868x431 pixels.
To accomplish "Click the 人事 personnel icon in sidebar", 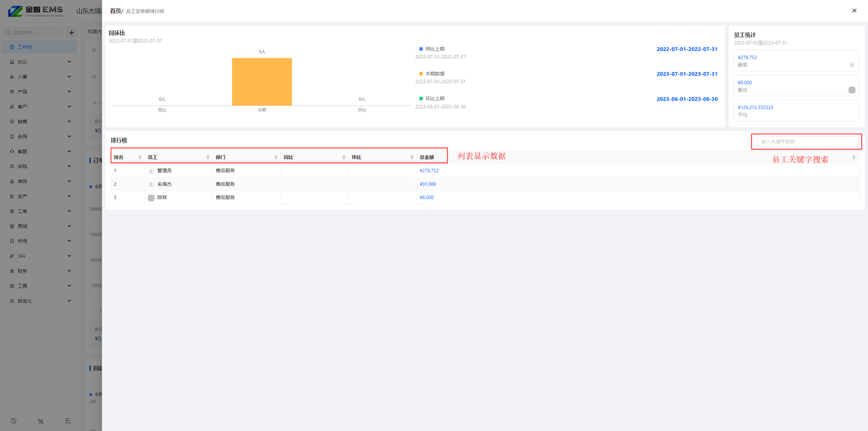I will point(12,77).
